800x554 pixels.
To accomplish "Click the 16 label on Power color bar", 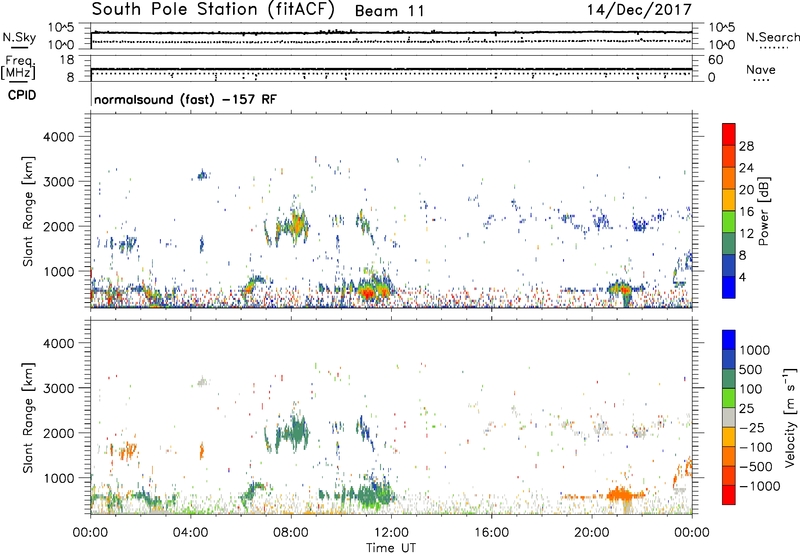I will click(746, 211).
